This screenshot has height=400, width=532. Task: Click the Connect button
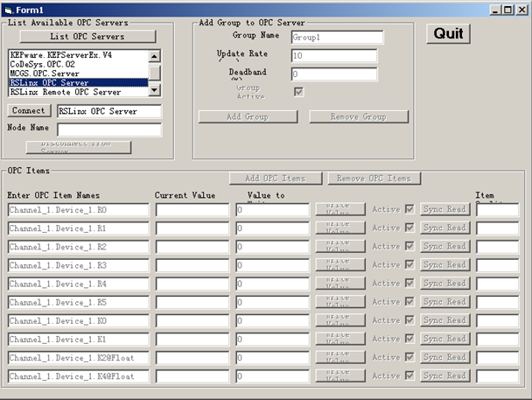(x=31, y=111)
